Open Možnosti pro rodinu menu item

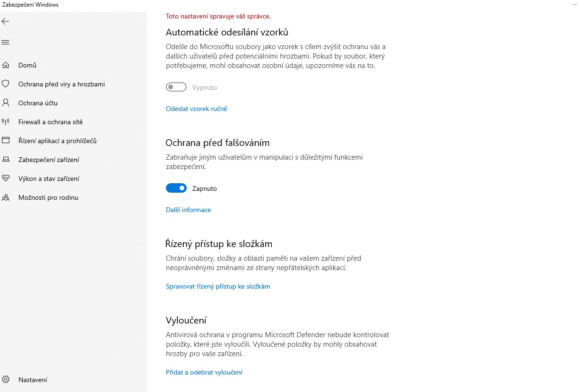[48, 197]
